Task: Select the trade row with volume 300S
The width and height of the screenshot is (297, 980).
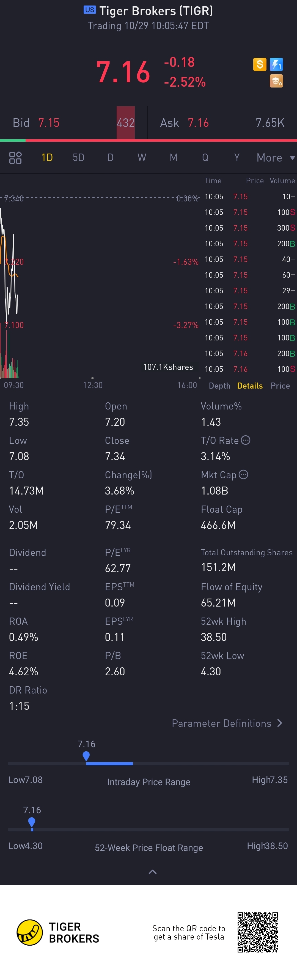Action: 249,228
